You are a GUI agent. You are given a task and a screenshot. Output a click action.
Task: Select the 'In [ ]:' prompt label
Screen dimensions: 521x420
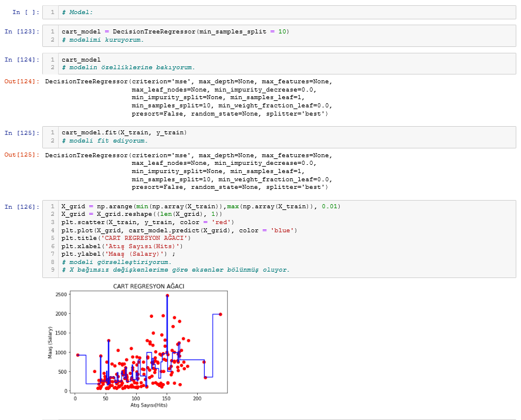[x=26, y=12]
